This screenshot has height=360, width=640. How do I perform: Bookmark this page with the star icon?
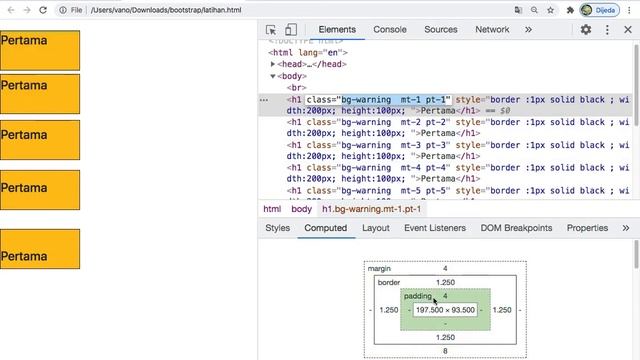[x=550, y=10]
